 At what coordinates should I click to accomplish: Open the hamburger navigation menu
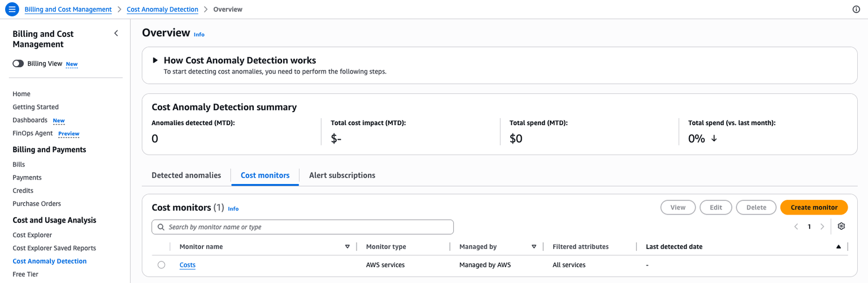tap(12, 10)
